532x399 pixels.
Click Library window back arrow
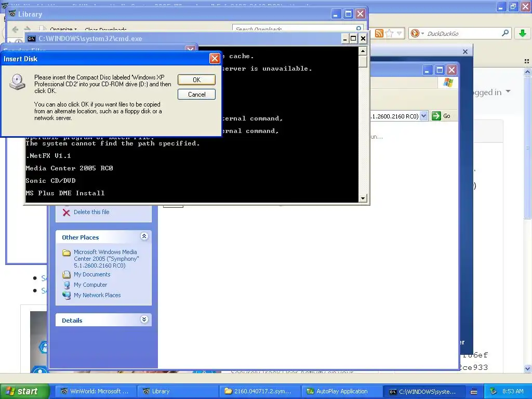(x=15, y=29)
